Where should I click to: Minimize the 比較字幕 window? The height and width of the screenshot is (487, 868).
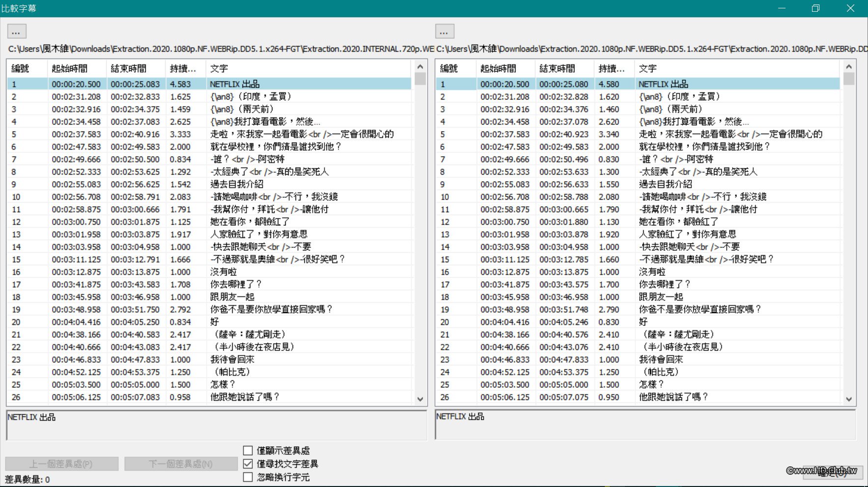(782, 8)
